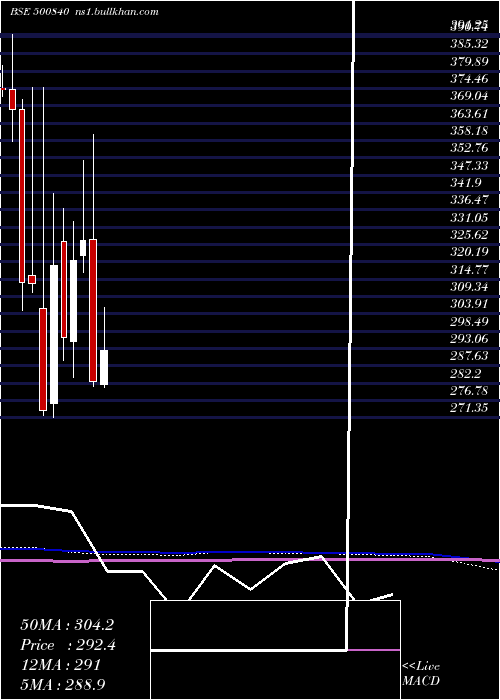Image resolution: width=500 pixels, height=700 pixels.
Task: Select the 336.47 price label
Action: (x=469, y=200)
